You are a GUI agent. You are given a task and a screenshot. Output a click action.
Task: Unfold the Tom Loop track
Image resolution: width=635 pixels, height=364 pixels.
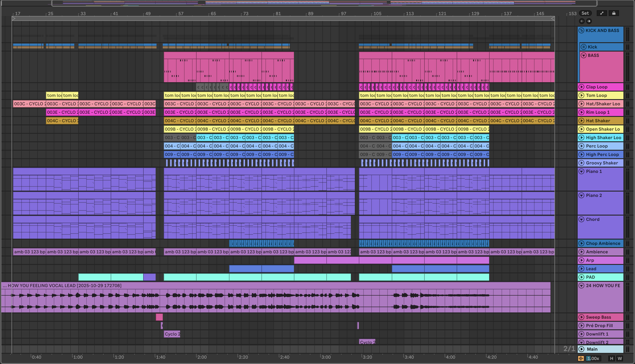pyautogui.click(x=581, y=95)
